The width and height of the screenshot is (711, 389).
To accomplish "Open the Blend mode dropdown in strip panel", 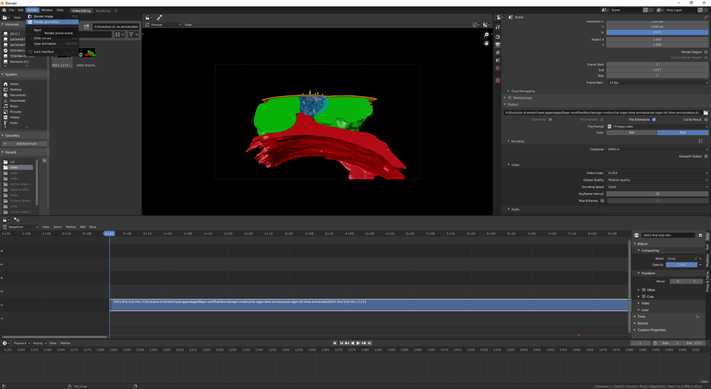I will tap(683, 258).
